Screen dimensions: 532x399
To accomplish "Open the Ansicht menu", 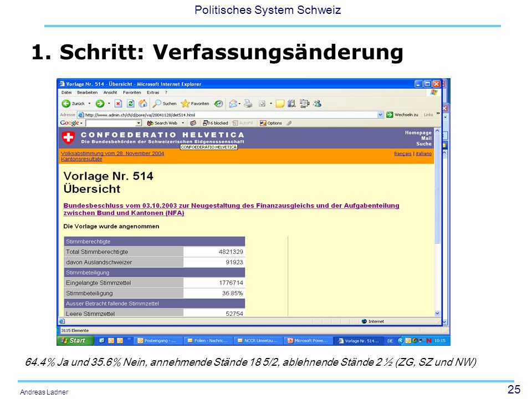I will [110, 93].
